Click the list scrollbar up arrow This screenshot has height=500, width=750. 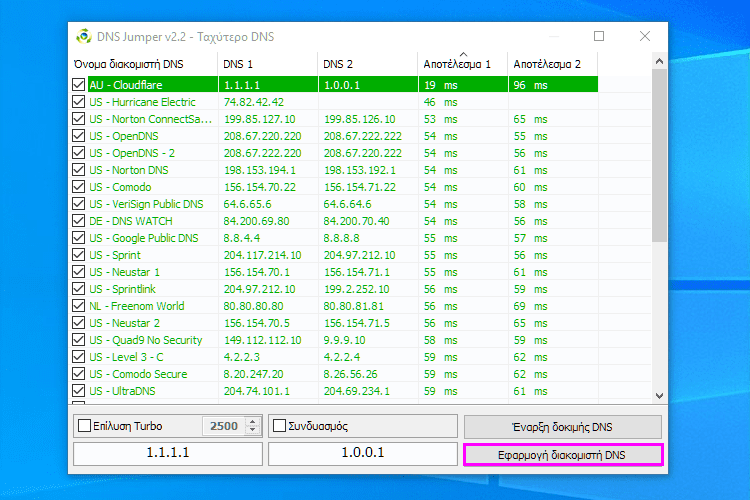point(659,61)
